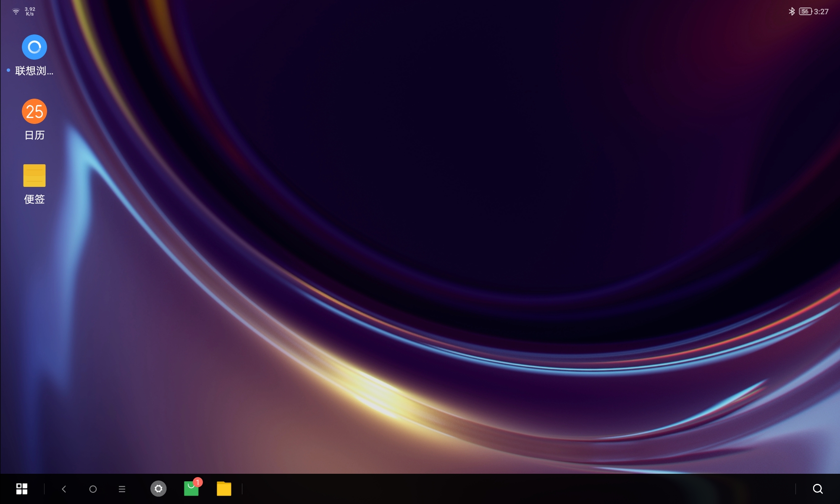
Task: Click the search magnifier in taskbar
Action: [x=817, y=488]
